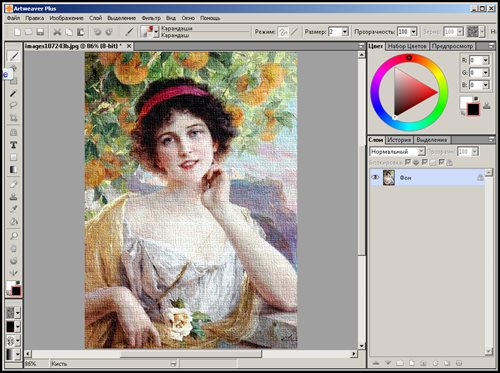Open the gradient preset dropdown at the toolbox bottom
Viewport: 500px width, 373px height.
click(18, 354)
